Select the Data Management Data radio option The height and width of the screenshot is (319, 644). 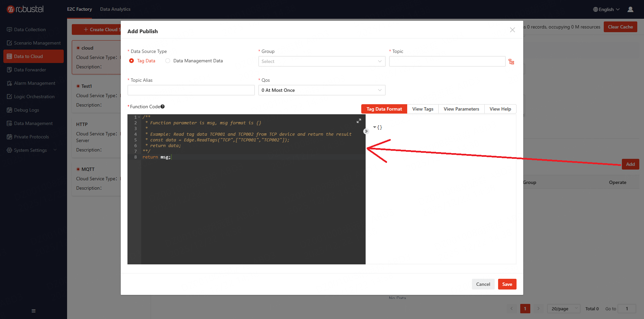coord(168,61)
